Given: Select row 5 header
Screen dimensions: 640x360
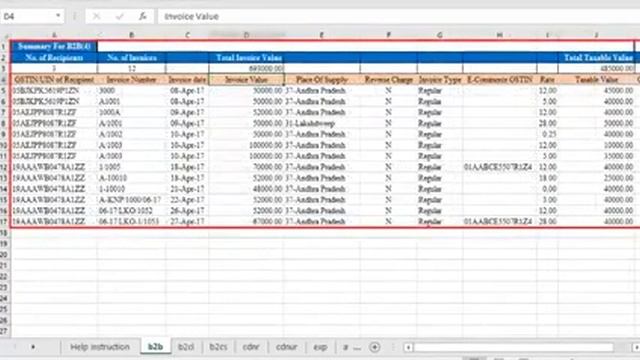Looking at the screenshot, I should coord(4,91).
